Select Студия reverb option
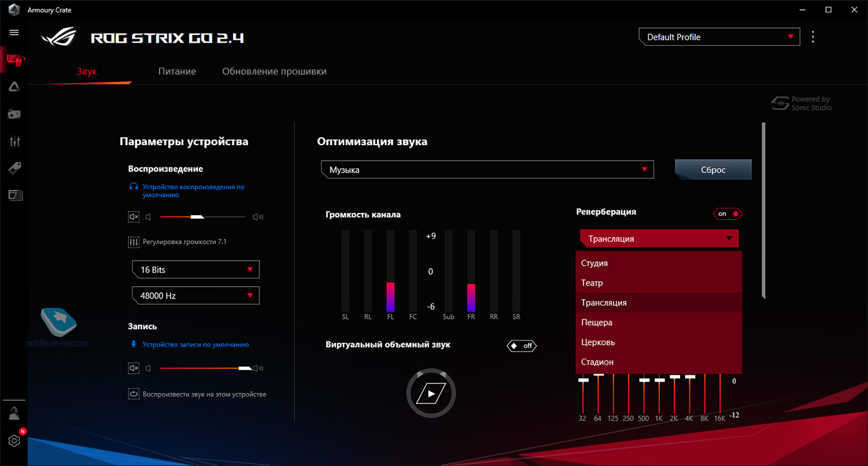 (658, 263)
